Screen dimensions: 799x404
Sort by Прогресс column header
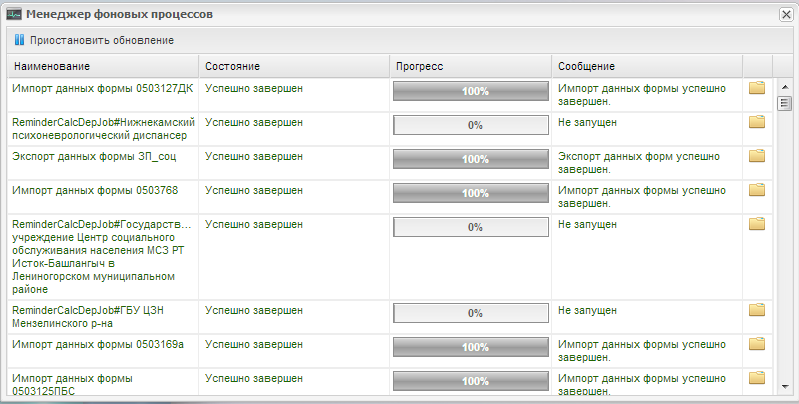pyautogui.click(x=471, y=66)
